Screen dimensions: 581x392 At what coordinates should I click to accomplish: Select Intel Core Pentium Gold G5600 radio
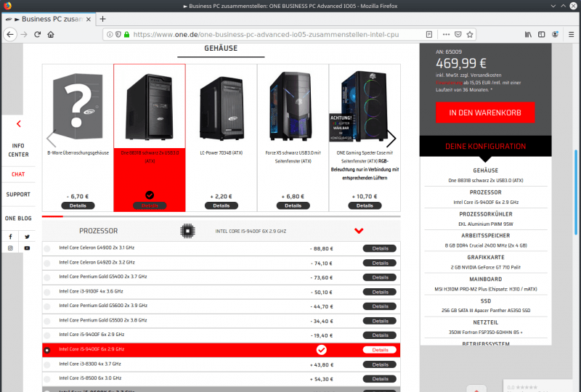(x=47, y=307)
